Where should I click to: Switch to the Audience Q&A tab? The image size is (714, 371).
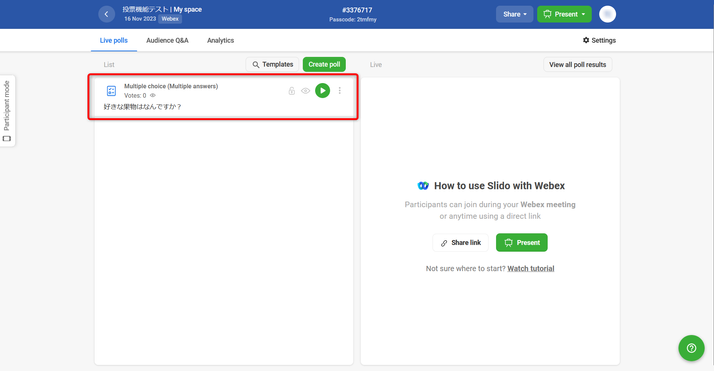167,41
